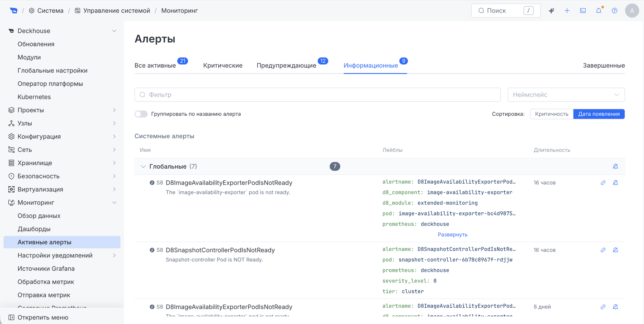Viewport: 644px width, 324px height.
Task: Mute all alerts in Глобальные group
Action: point(615,166)
